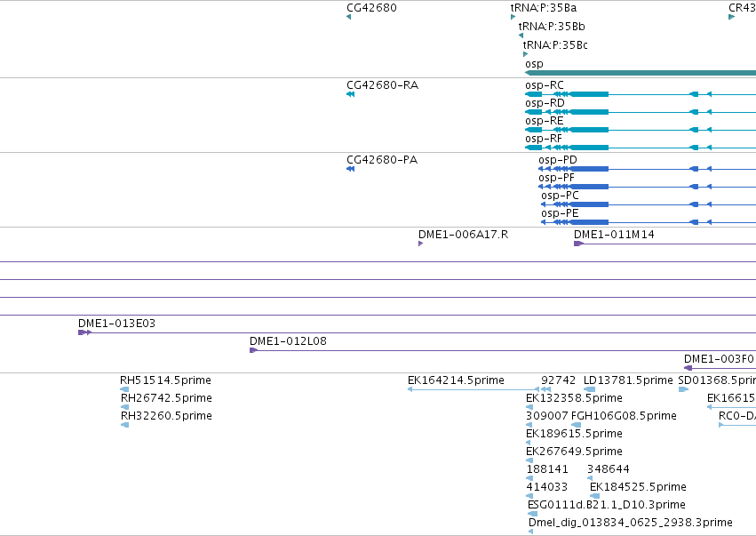The width and height of the screenshot is (756, 536).
Task: Click the 414033 feature label
Action: click(x=546, y=488)
